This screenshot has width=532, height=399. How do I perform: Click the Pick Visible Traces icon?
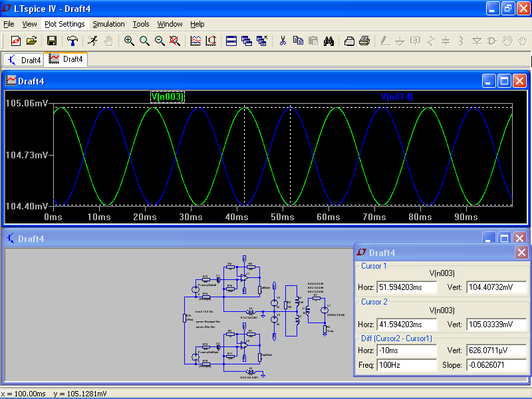(196, 41)
